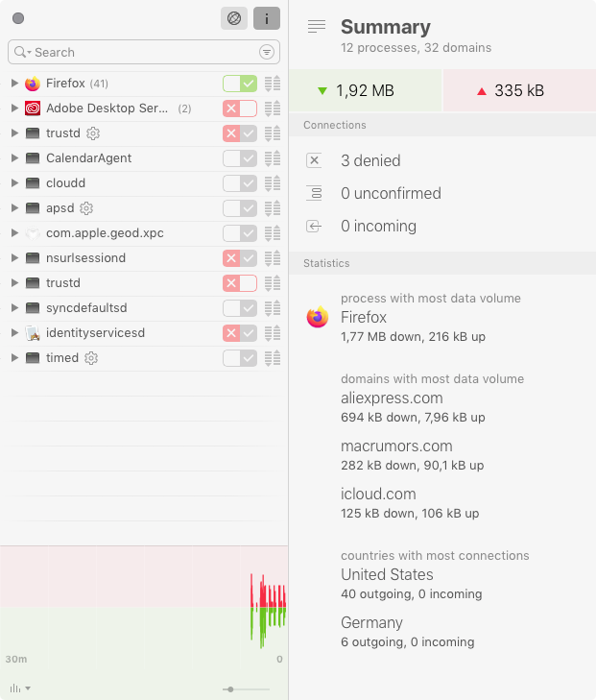Click the silent mode crossed-circle icon
The image size is (596, 700).
coord(233,18)
